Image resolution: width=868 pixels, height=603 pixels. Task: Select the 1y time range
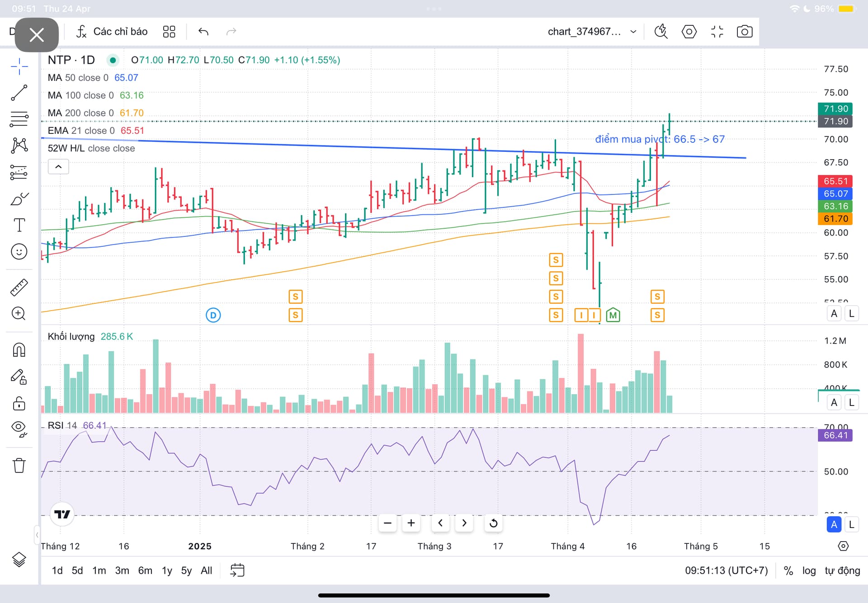167,570
